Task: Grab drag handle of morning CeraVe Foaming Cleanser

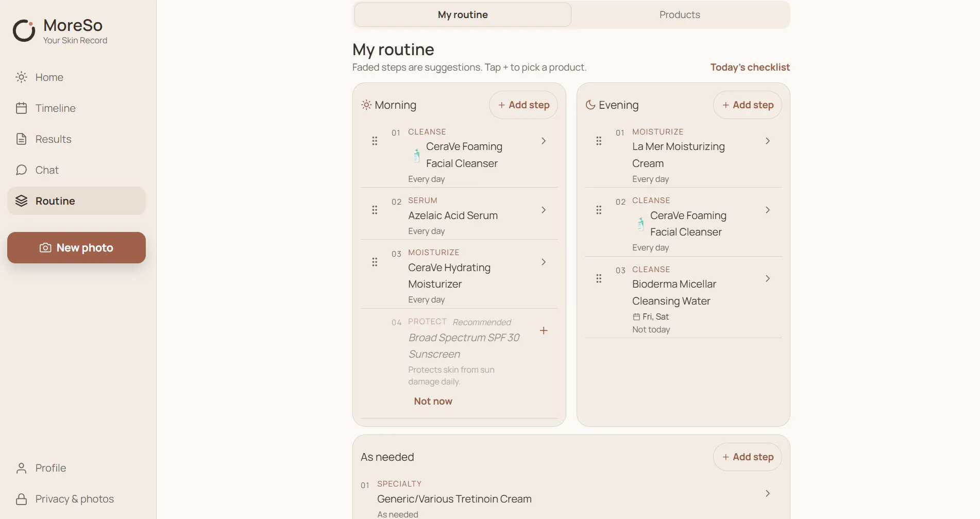Action: [x=375, y=141]
